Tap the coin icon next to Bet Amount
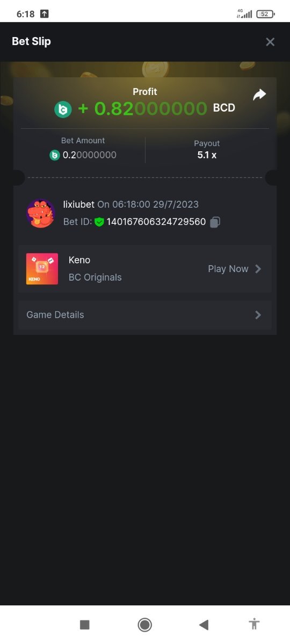The width and height of the screenshot is (290, 644). (54, 155)
